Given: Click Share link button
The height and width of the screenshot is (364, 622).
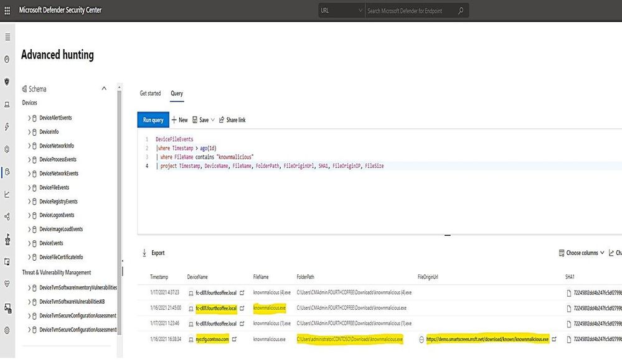Looking at the screenshot, I should coord(232,119).
